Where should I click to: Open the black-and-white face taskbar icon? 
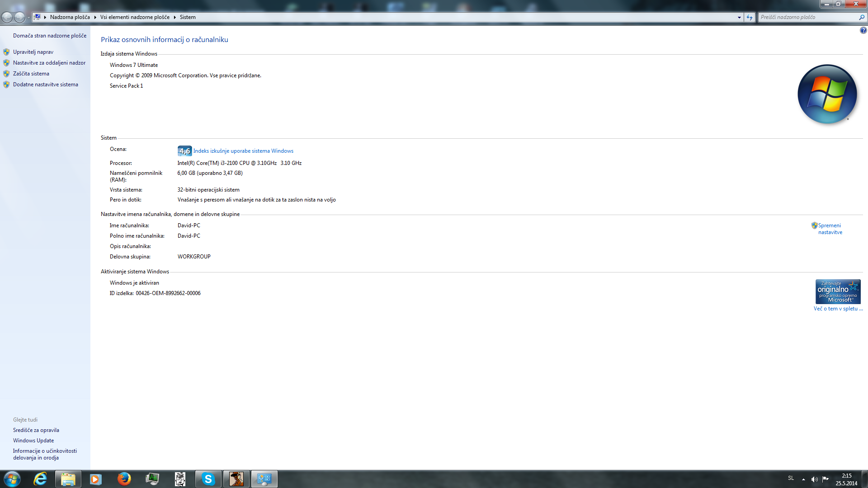pyautogui.click(x=180, y=479)
